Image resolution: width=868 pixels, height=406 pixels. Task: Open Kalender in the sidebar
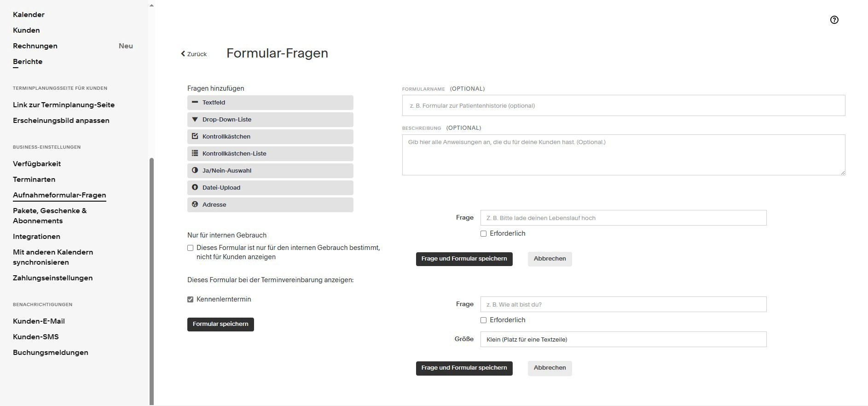[x=29, y=15]
